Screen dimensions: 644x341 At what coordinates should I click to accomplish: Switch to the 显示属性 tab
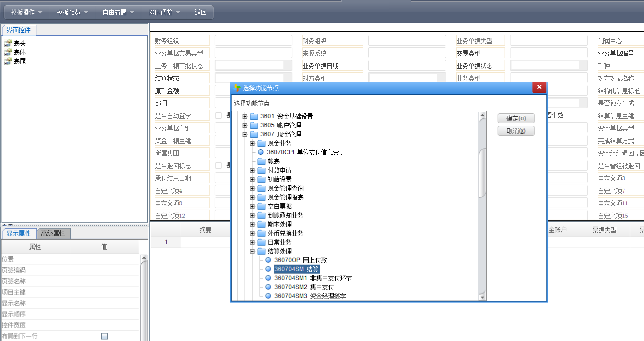pos(19,233)
